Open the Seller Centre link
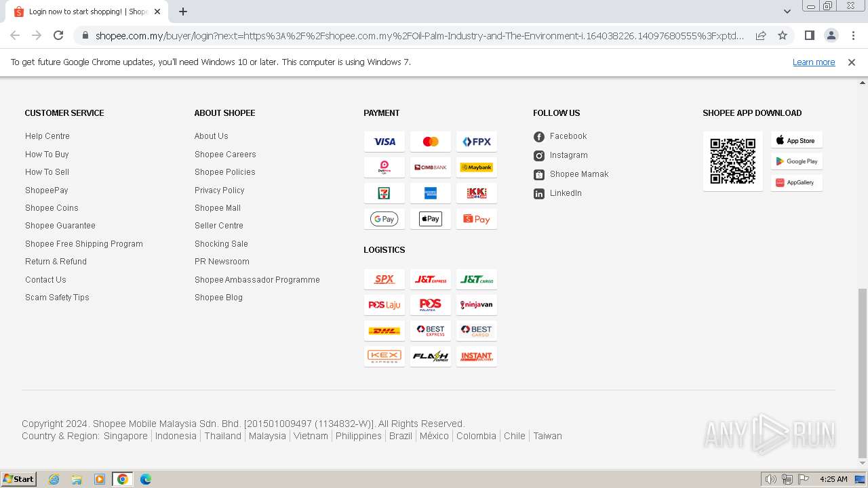The image size is (868, 488). (x=219, y=226)
